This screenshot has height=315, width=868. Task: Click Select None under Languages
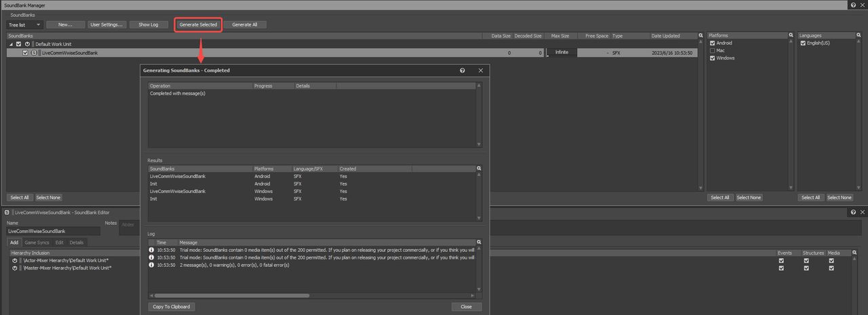tap(840, 198)
